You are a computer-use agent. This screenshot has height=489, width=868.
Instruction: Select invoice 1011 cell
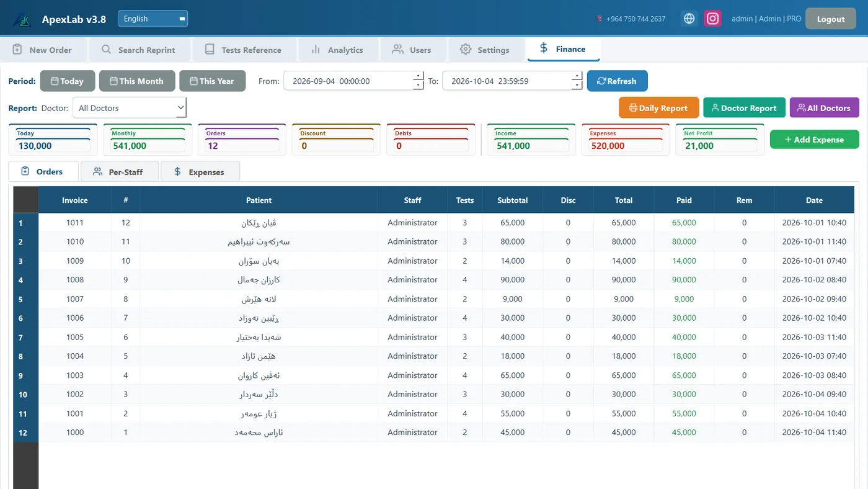[75, 223]
